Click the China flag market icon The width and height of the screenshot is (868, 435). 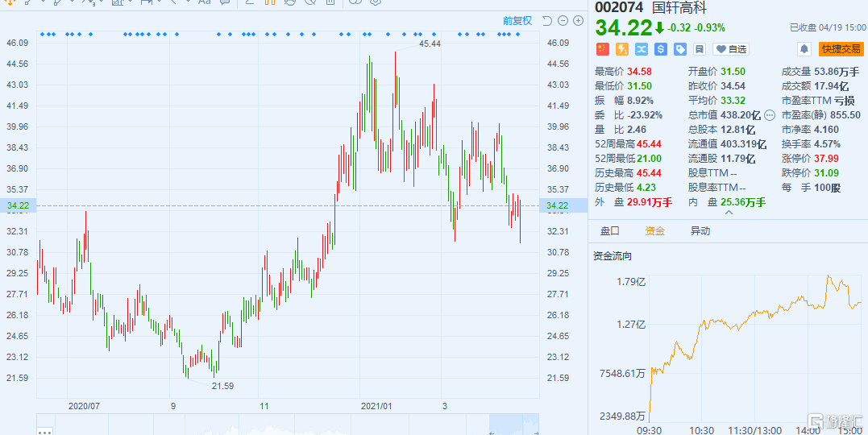pos(602,49)
